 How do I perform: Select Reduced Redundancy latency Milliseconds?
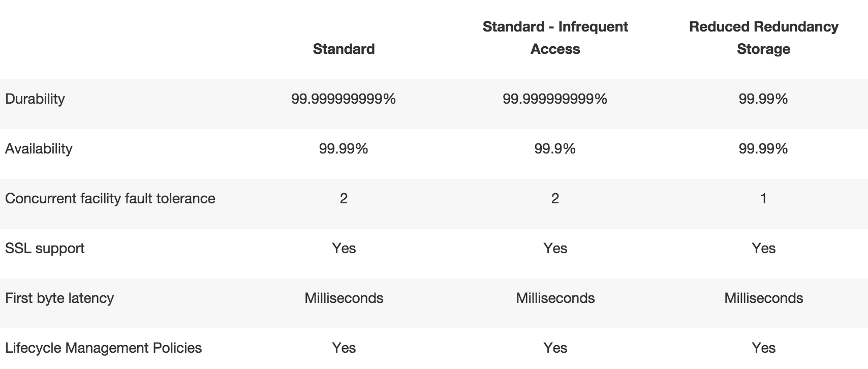click(763, 298)
